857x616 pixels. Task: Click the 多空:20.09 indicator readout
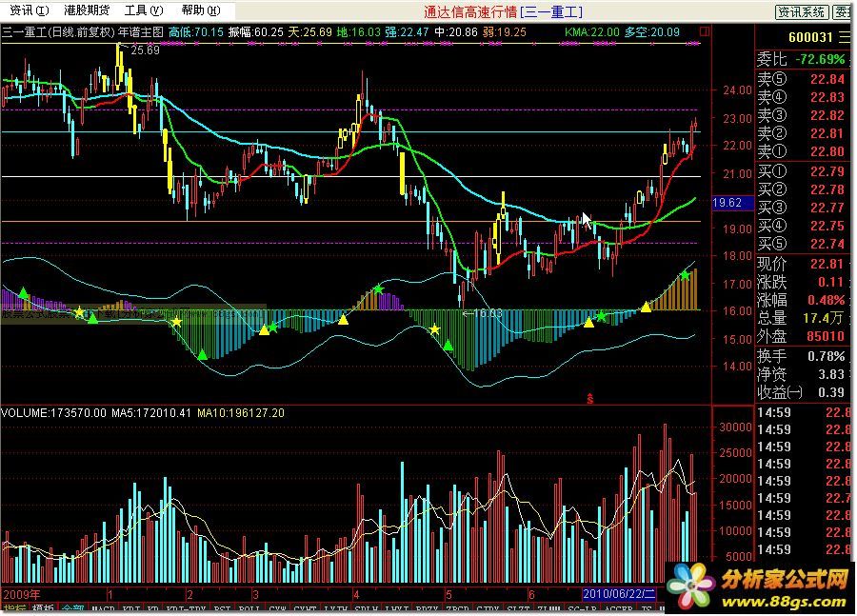652,32
